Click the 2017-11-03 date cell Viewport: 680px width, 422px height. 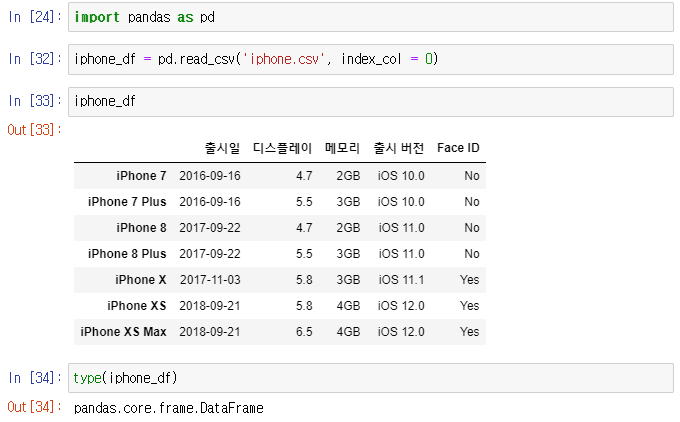click(210, 280)
